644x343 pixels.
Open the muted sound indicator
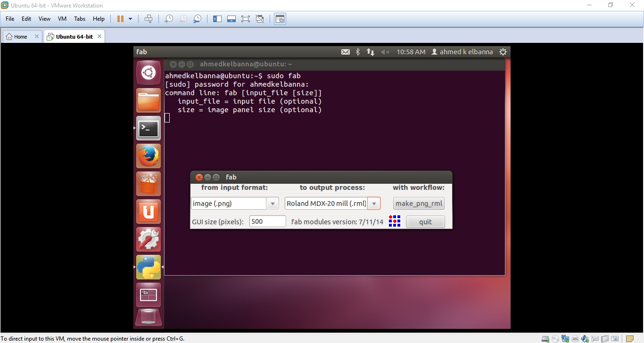point(385,52)
